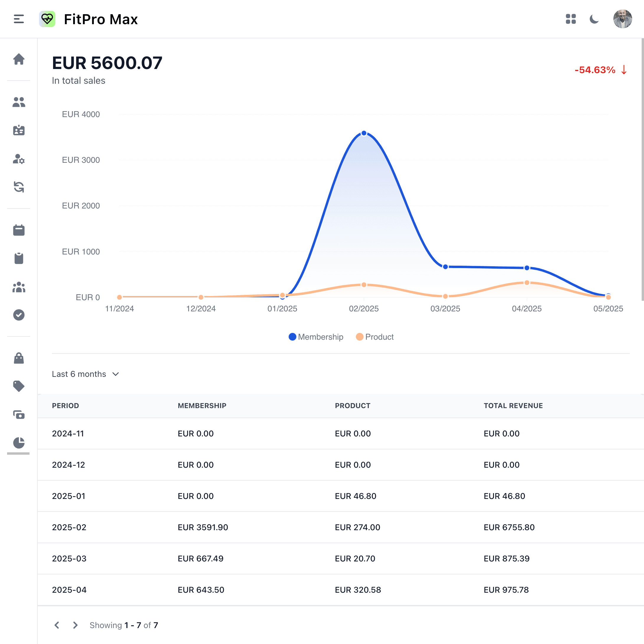Click the -54.63% decline indicator
The image size is (644, 644).
[599, 70]
